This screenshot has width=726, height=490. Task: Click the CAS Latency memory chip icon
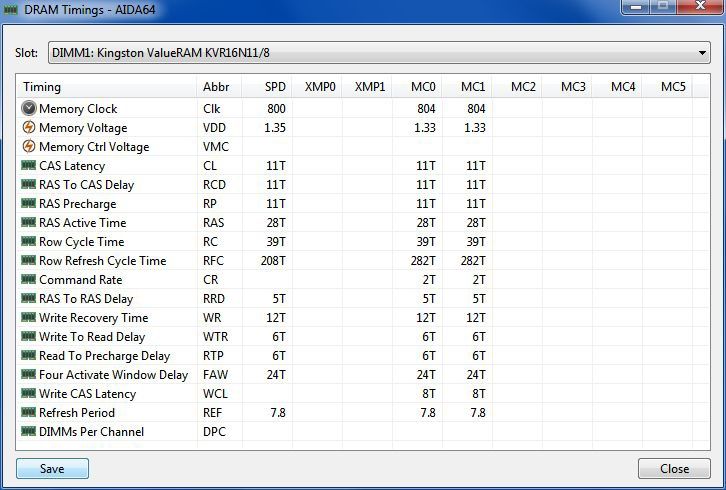tap(29, 165)
